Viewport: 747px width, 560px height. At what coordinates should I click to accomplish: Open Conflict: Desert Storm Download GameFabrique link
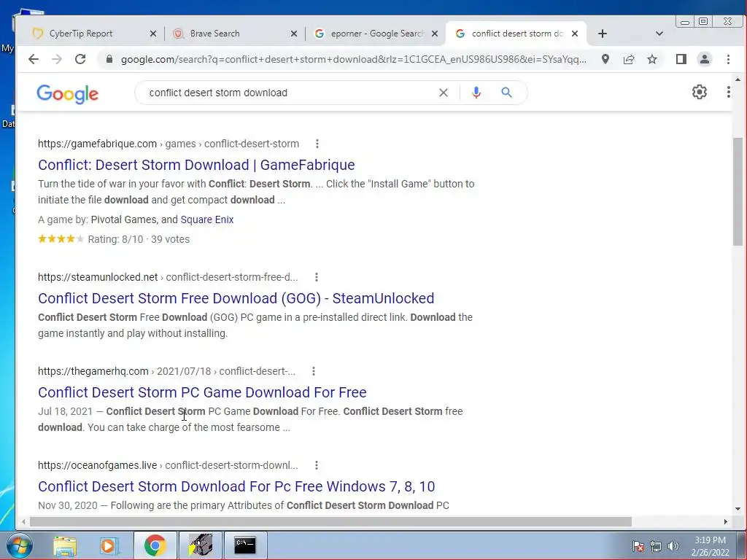pos(196,165)
